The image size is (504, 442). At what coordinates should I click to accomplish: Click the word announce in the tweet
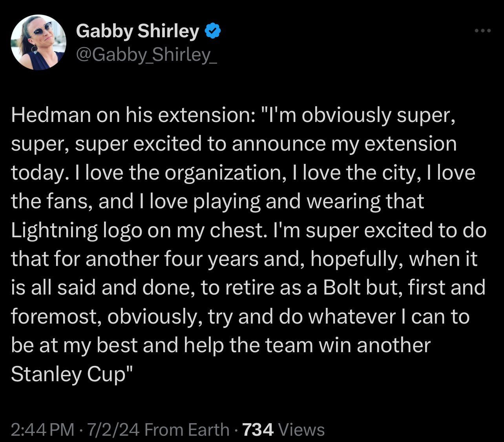(278, 144)
